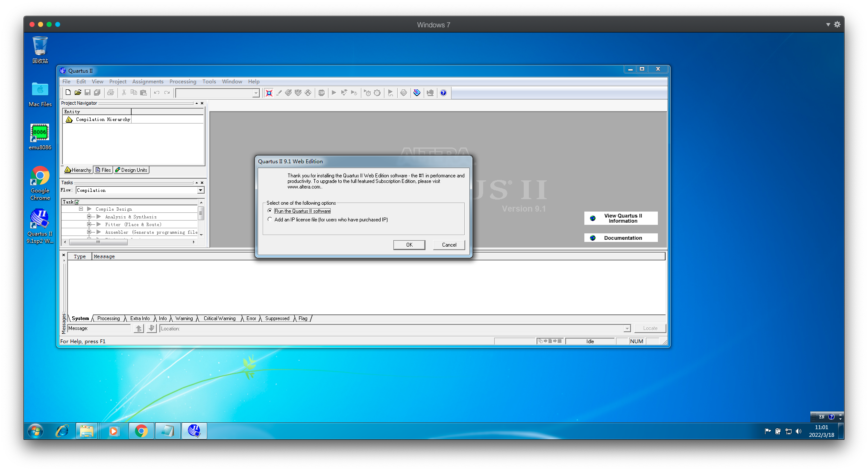The height and width of the screenshot is (471, 868).
Task: Open the Programmer toolbar icon
Action: point(417,93)
